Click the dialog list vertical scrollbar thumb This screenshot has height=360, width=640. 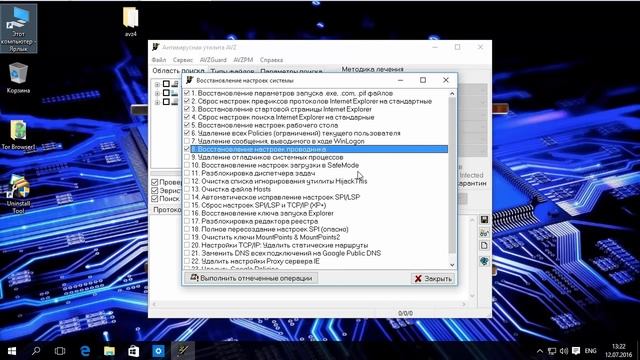click(x=452, y=175)
